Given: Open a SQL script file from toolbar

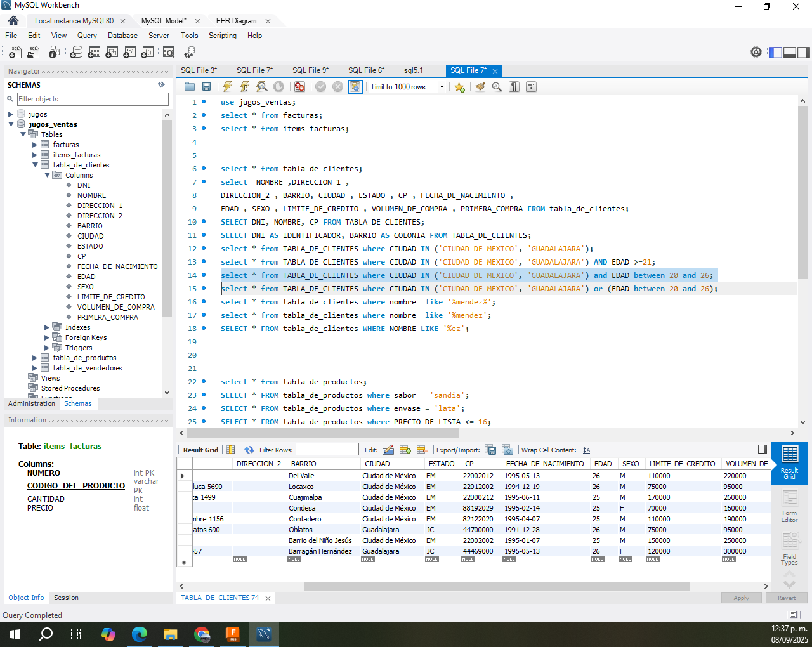Looking at the screenshot, I should (x=33, y=53).
